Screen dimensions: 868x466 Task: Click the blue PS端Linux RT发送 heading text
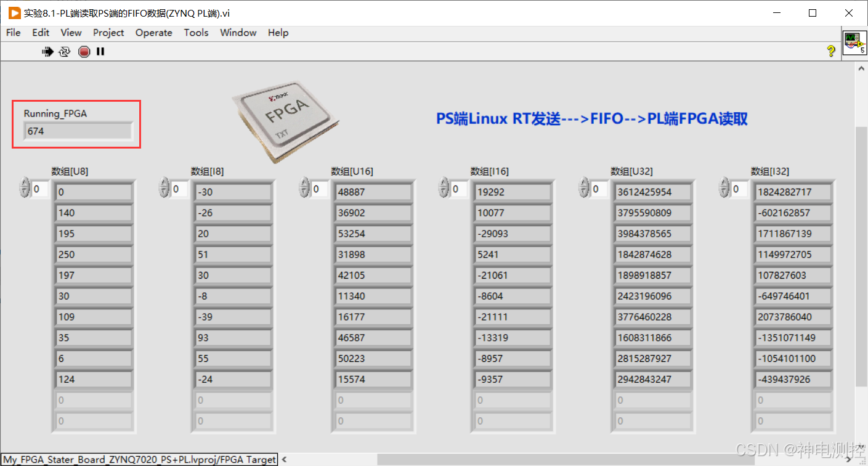pyautogui.click(x=591, y=118)
